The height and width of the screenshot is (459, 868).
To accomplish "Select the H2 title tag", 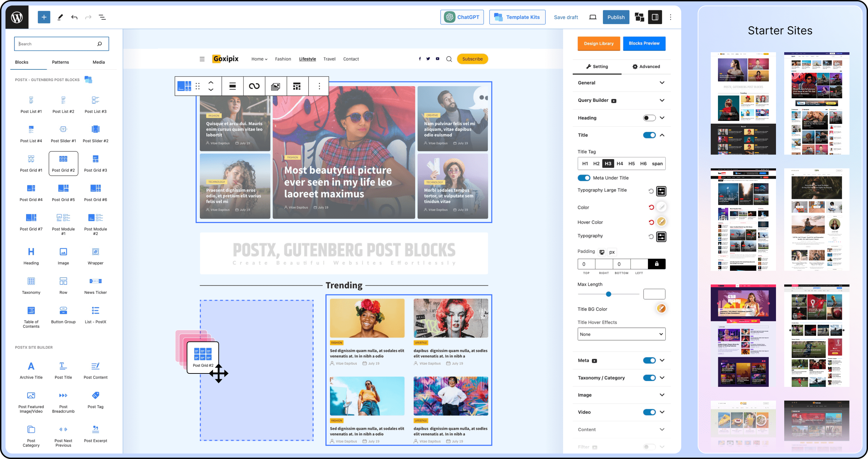I will click(596, 164).
